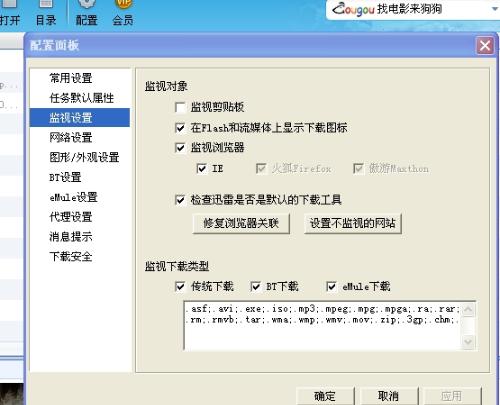Click the 确定 button

coord(325,396)
